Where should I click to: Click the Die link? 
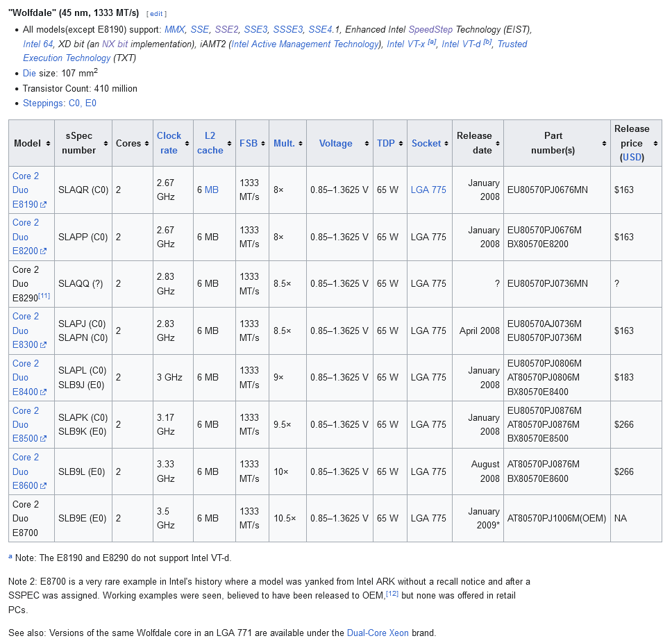(x=30, y=74)
